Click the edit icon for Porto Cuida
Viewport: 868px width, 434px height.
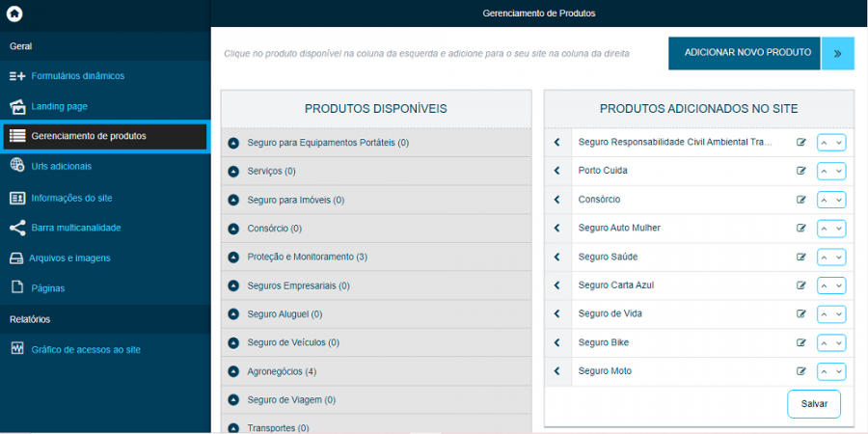(x=800, y=171)
